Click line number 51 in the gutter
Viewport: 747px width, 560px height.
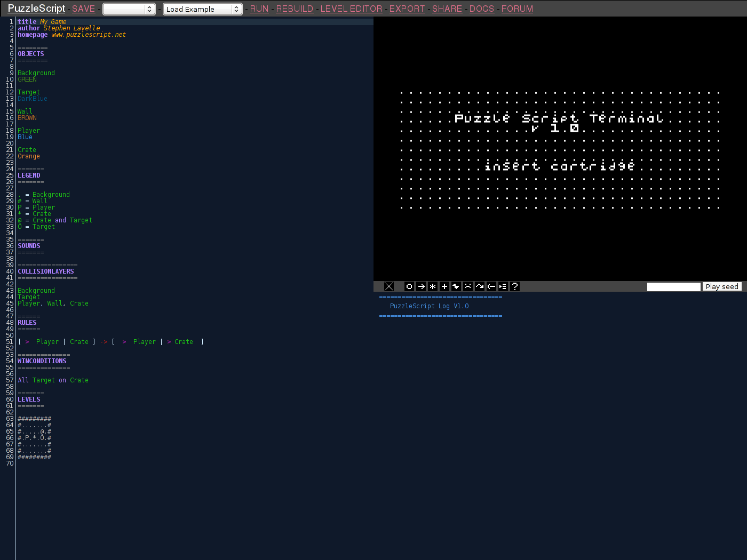(10, 342)
